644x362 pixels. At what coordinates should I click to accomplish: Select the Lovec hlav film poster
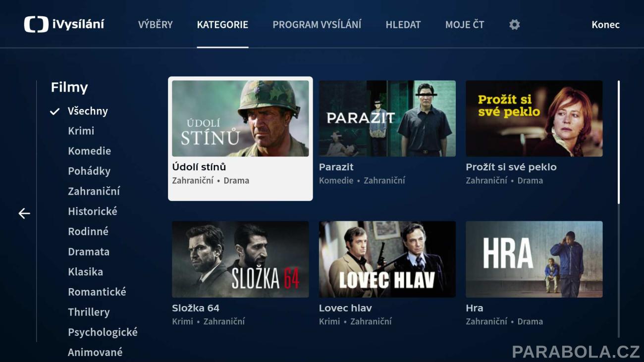(x=387, y=259)
